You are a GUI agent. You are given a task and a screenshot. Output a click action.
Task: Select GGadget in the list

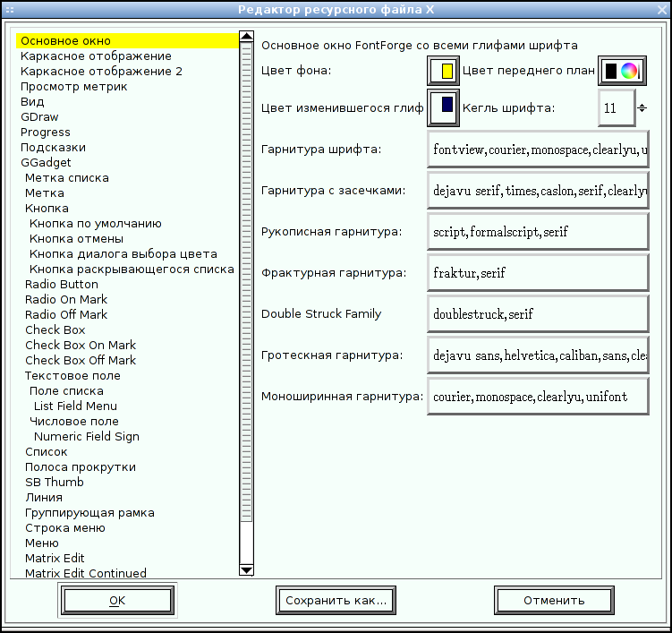(46, 163)
